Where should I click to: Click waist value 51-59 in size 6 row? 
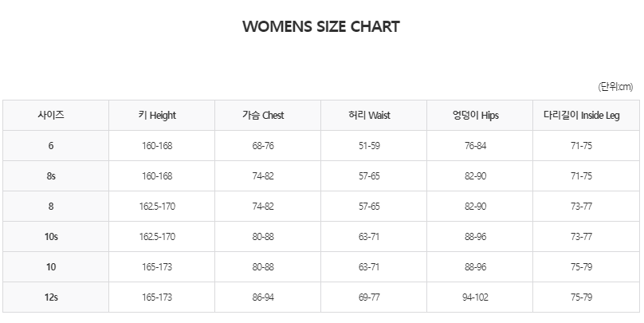point(369,145)
